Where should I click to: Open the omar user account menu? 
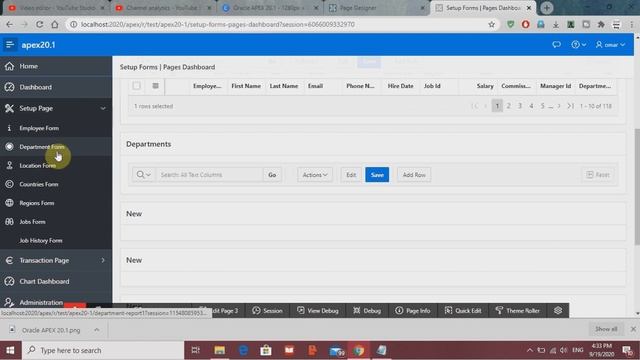pyautogui.click(x=610, y=44)
